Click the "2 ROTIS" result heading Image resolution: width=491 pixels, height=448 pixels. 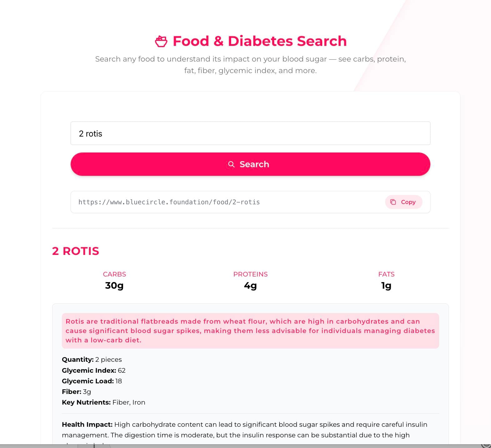point(76,251)
